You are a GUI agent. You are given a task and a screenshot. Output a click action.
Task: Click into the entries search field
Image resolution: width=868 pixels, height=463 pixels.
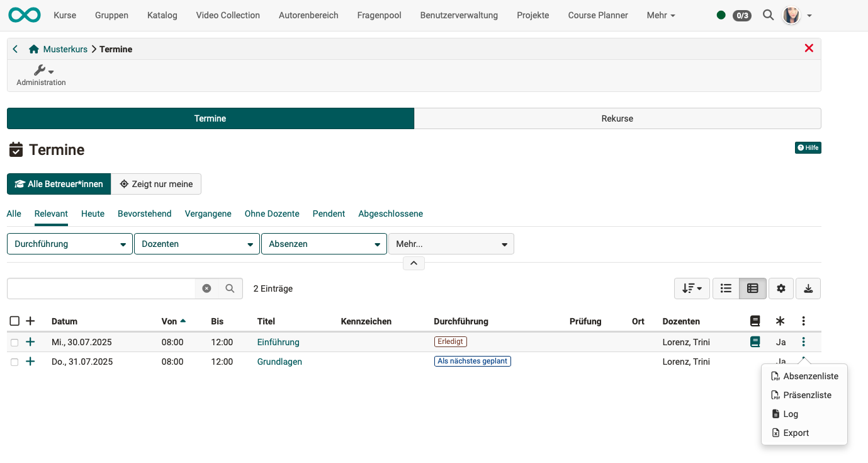(101, 288)
